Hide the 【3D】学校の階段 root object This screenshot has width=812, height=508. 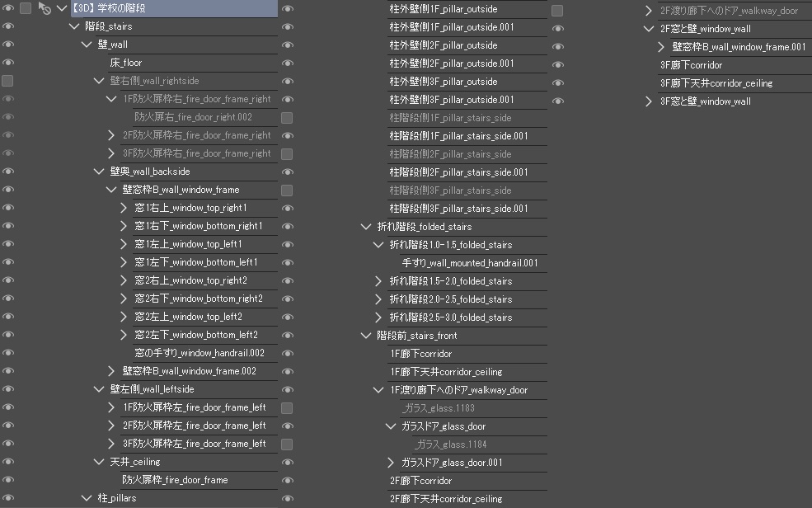[7, 7]
